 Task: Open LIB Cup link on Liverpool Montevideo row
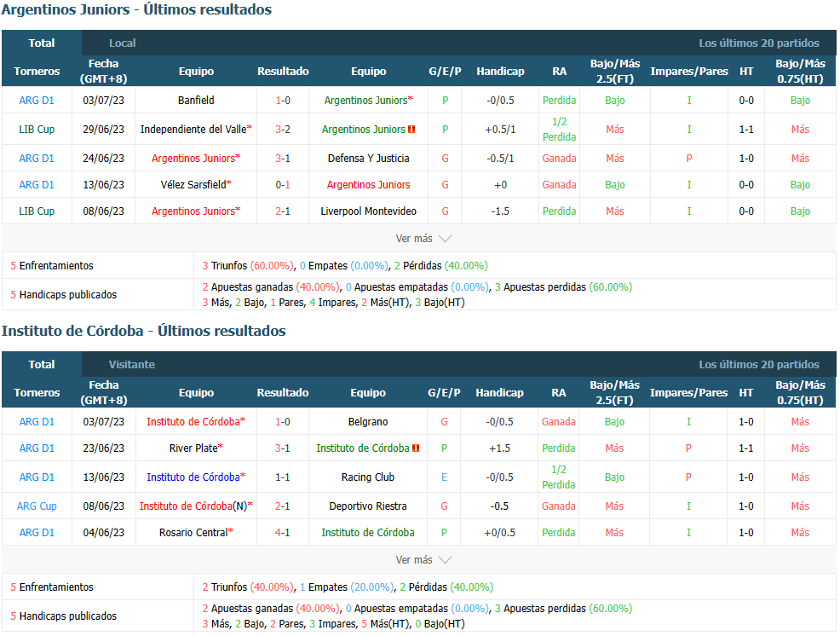[x=37, y=211]
